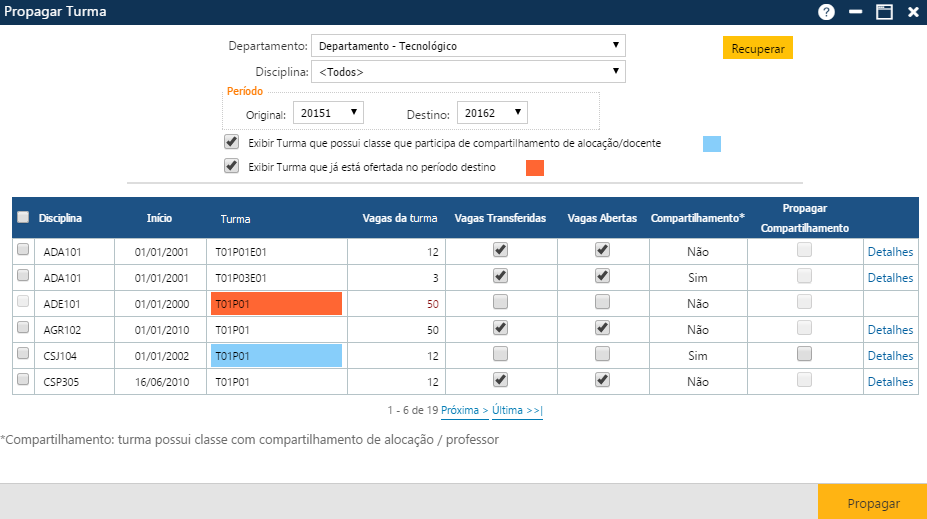Minimize the Propagar Turma window

[x=855, y=12]
